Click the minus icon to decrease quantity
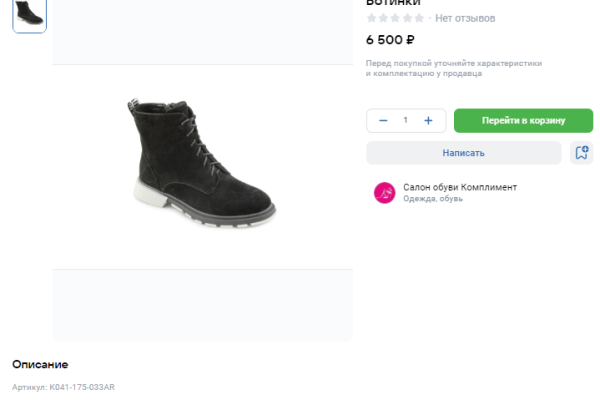The image size is (600, 400). point(383,120)
